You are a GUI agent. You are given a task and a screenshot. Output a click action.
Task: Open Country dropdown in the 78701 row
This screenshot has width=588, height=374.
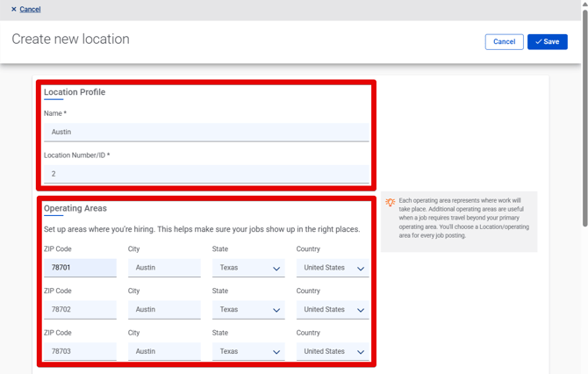[333, 268]
